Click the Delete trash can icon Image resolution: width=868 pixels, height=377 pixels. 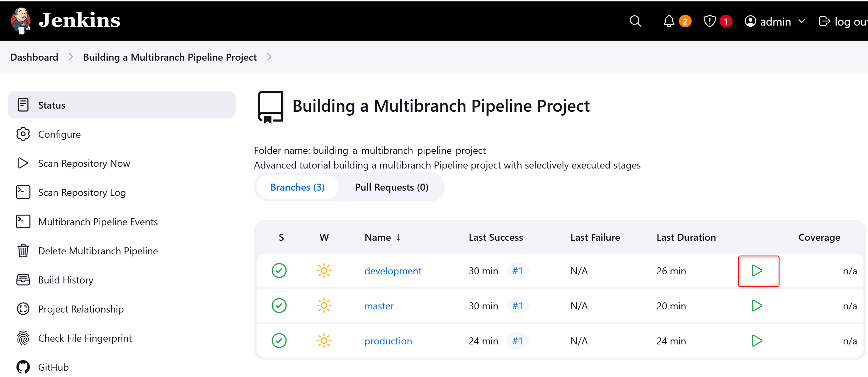(23, 251)
